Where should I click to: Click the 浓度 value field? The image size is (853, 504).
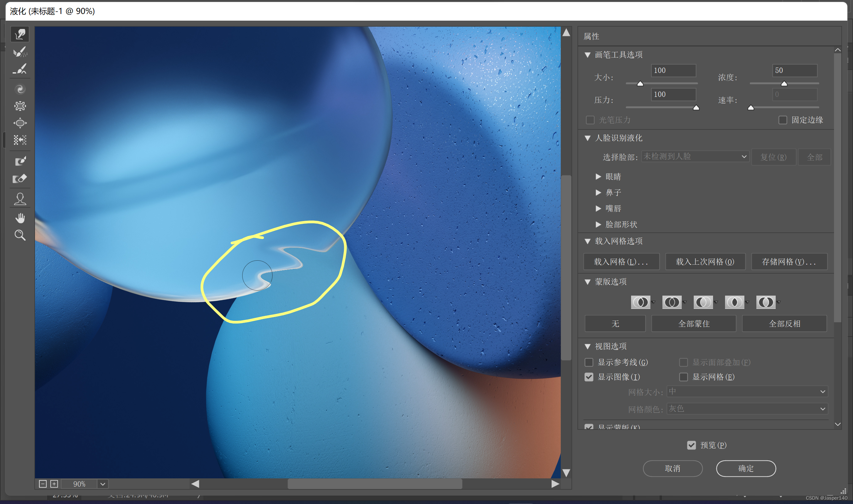[795, 70]
